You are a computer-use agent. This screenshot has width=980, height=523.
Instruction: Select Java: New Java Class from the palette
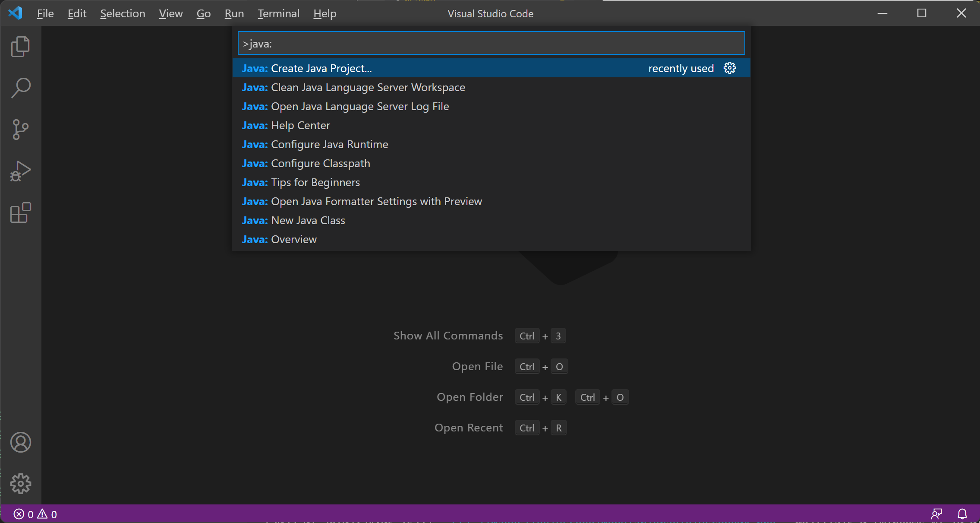tap(293, 220)
